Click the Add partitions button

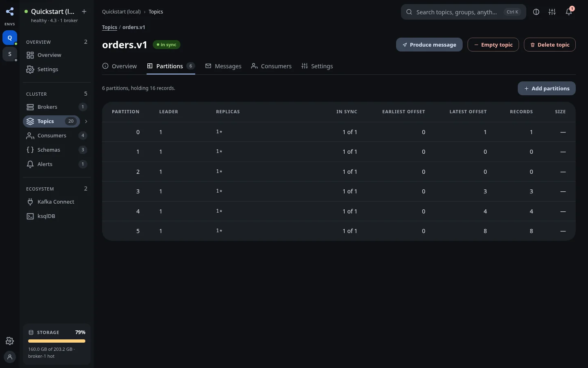click(x=547, y=88)
